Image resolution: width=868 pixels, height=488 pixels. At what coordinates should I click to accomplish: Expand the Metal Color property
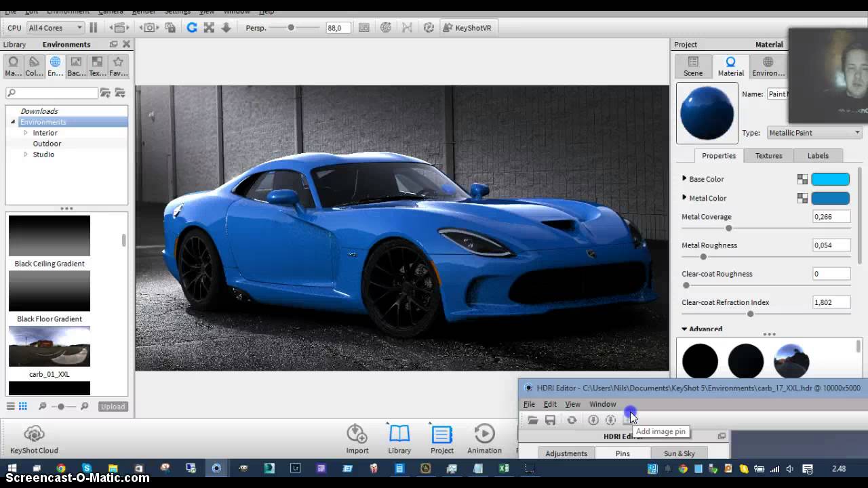[x=684, y=197]
